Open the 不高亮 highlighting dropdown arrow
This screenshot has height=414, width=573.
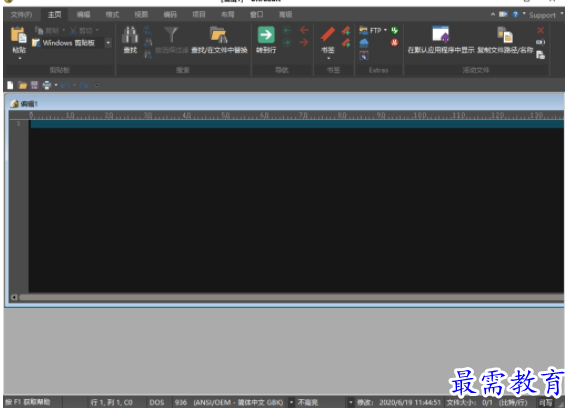tap(350, 402)
